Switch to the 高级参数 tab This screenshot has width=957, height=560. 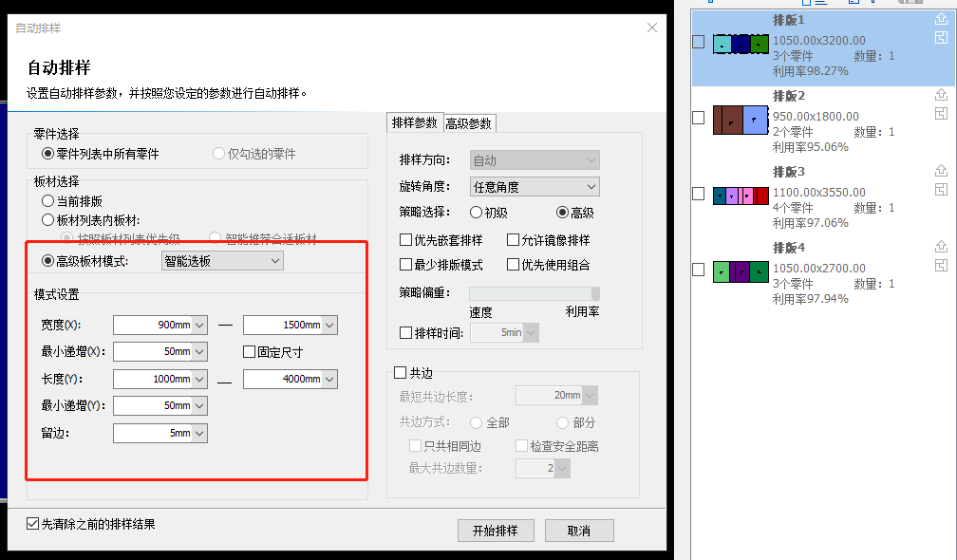click(x=469, y=123)
